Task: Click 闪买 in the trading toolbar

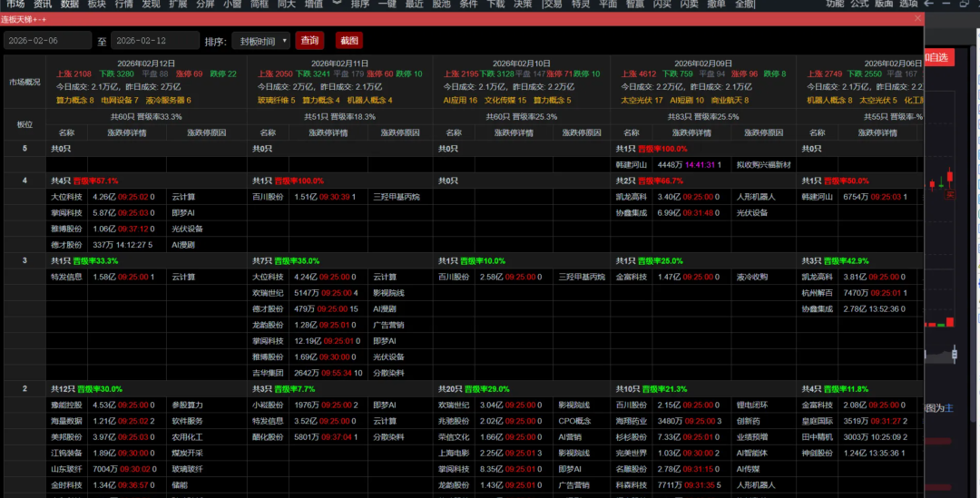Action: [x=661, y=4]
